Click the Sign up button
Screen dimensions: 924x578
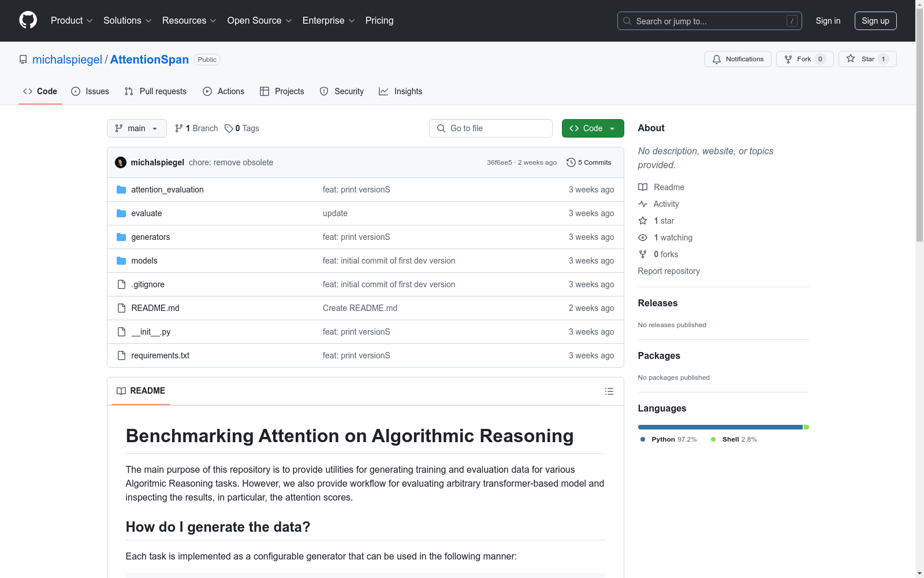click(875, 21)
